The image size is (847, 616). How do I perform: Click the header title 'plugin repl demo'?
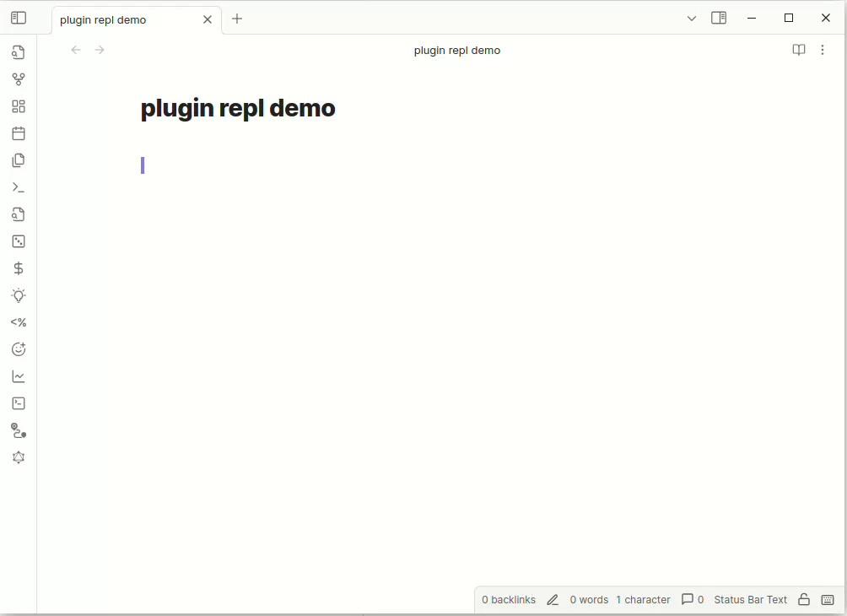point(457,51)
